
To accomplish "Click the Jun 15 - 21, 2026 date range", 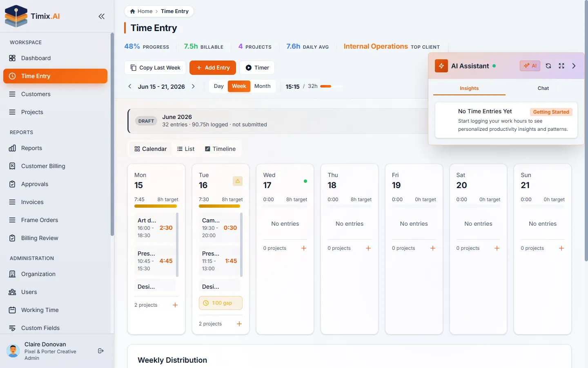I will click(x=161, y=87).
